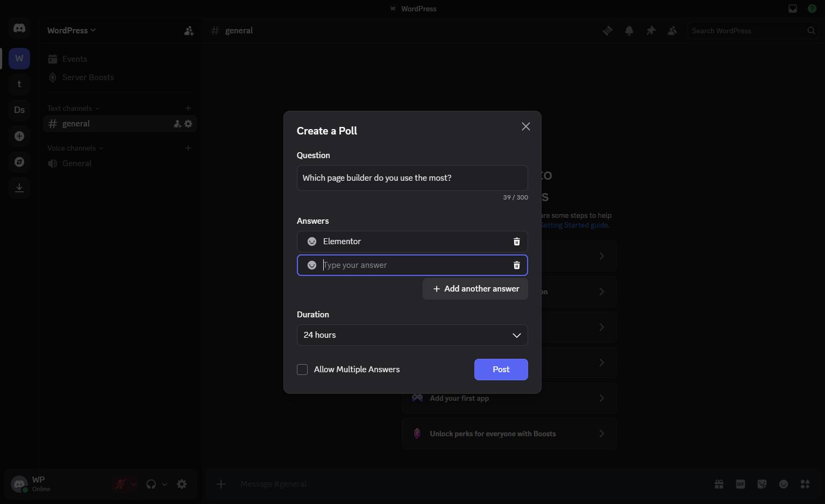
Task: Select the server icon labeled Ds
Action: click(19, 110)
